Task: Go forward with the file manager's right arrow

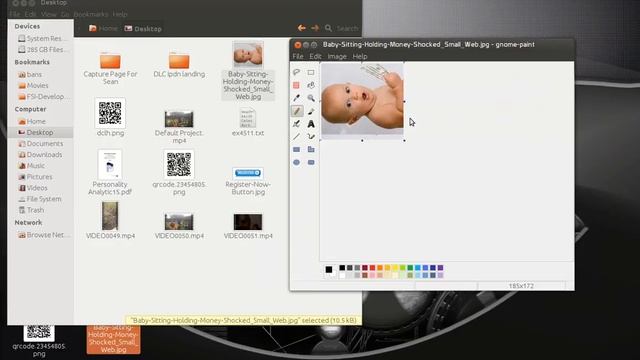Action: coord(315,28)
